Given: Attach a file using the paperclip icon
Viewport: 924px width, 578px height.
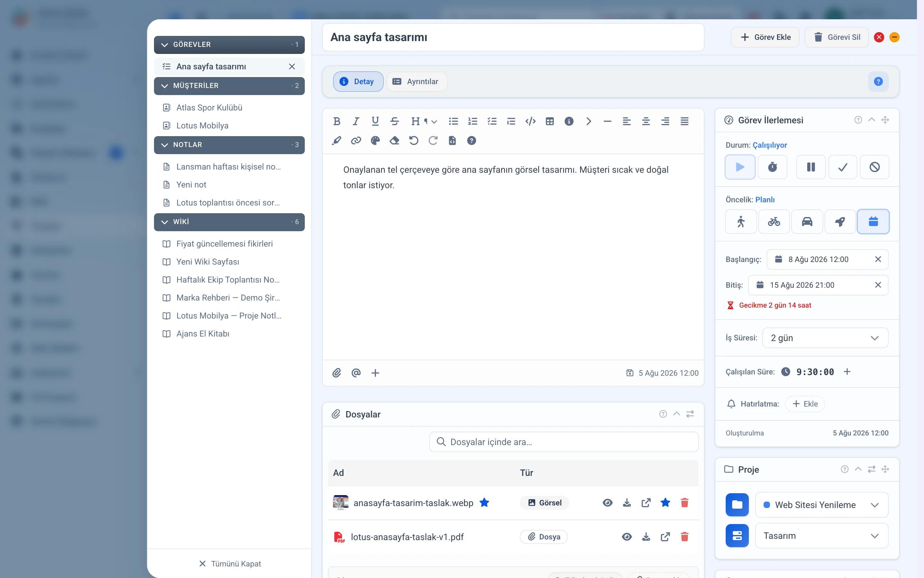Looking at the screenshot, I should coord(336,373).
